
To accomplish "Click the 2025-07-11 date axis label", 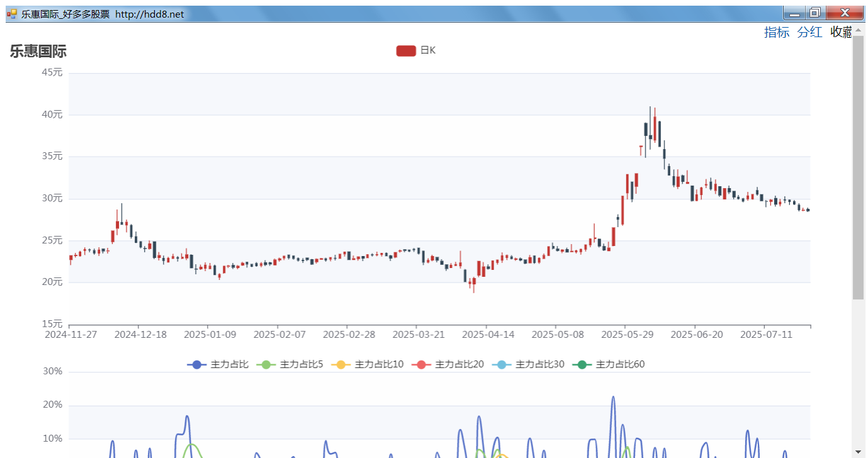I will click(x=766, y=334).
